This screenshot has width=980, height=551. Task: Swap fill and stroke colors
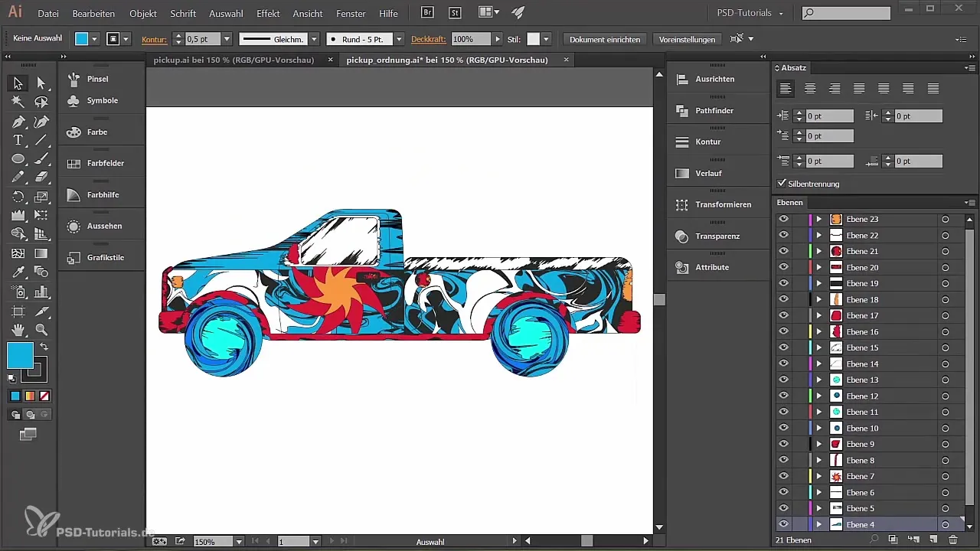44,347
